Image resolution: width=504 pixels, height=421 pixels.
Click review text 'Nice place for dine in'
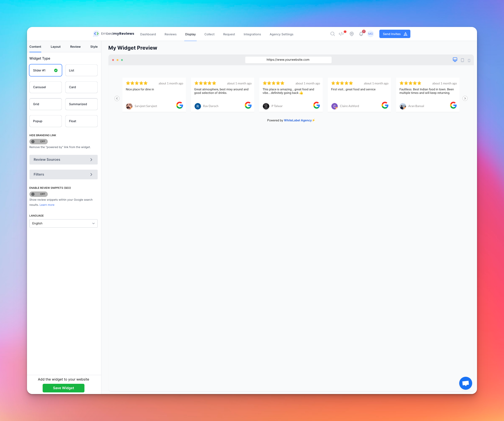pyautogui.click(x=140, y=89)
